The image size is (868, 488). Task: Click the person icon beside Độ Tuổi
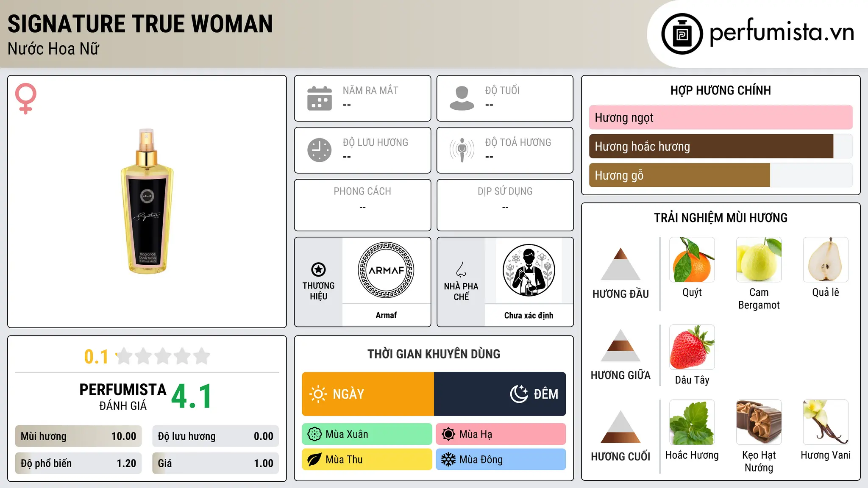coord(462,98)
